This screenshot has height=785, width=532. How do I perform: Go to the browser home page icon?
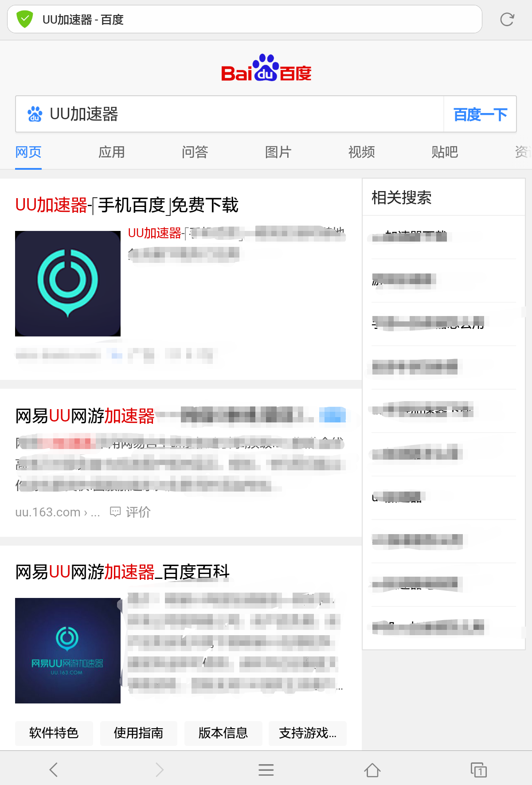pos(372,769)
